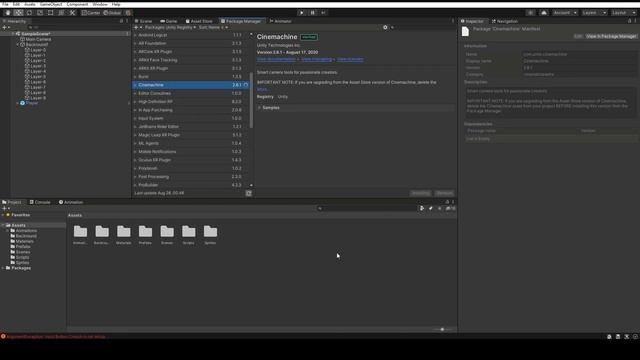The height and width of the screenshot is (360, 640).
Task: Open the Package Manager settings gear
Action: click(385, 27)
